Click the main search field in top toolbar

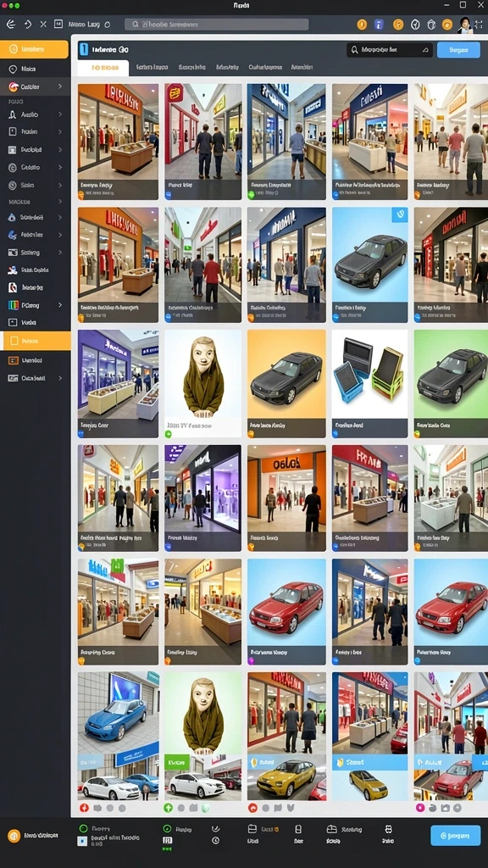(x=216, y=25)
